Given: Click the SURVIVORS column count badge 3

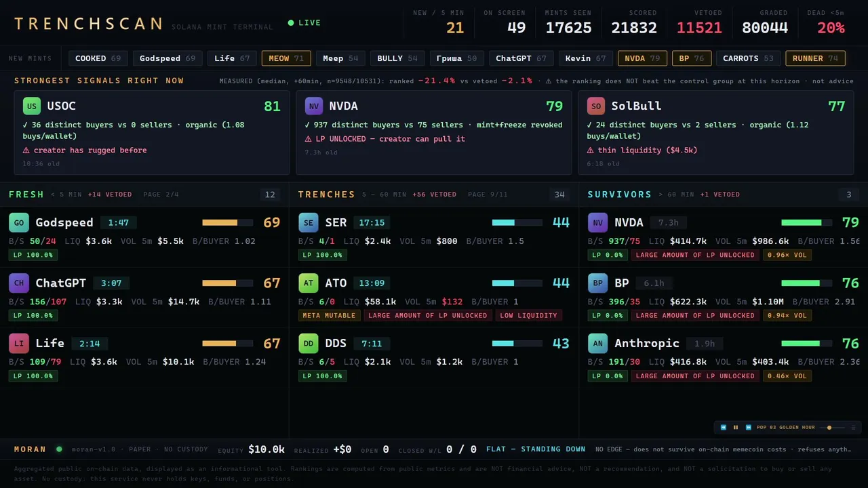Looking at the screenshot, I should coord(848,195).
